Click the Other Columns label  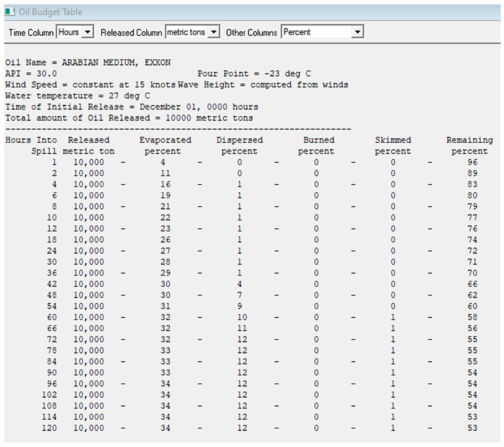tap(252, 33)
